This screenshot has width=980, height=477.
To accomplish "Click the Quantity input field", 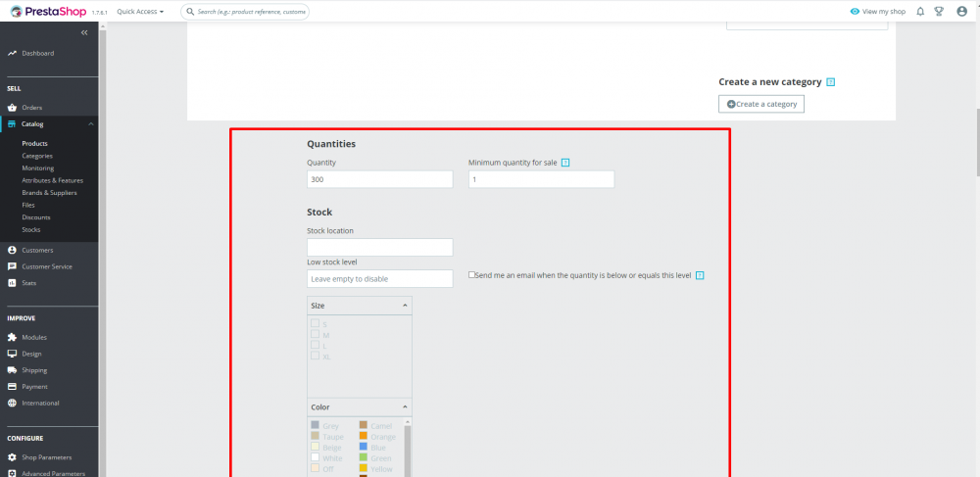I will pyautogui.click(x=380, y=179).
